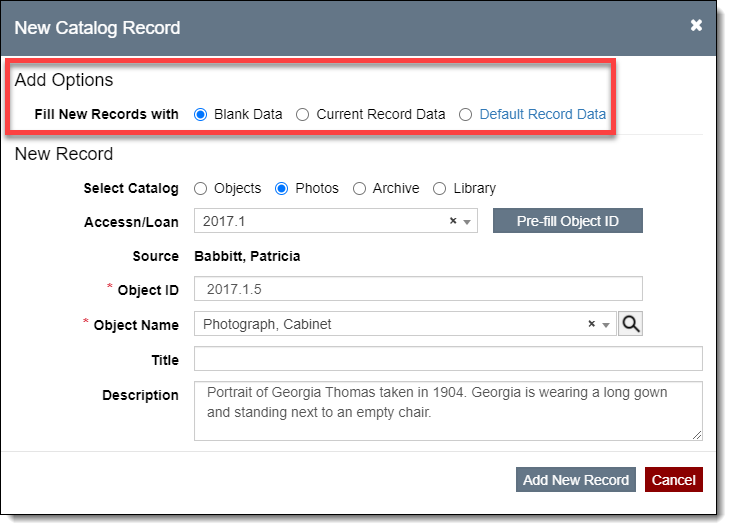This screenshot has height=530, width=732.
Task: Choose the Photos catalog option
Action: [x=282, y=188]
